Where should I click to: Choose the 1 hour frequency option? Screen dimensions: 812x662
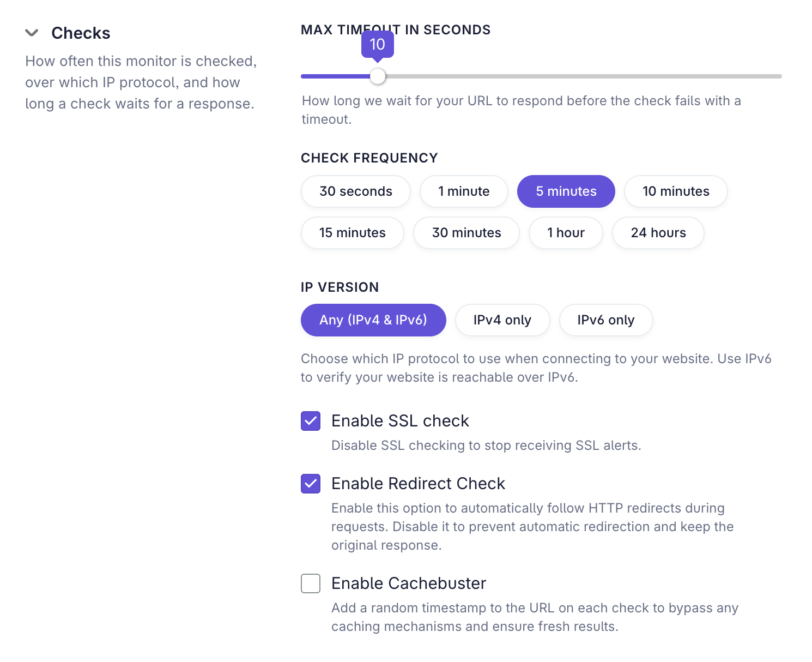566,233
